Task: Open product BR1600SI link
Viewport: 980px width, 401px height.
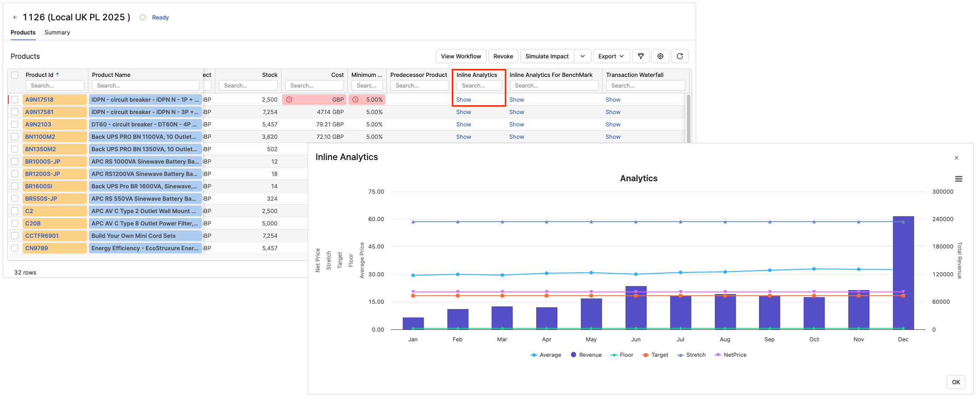Action: click(x=38, y=186)
